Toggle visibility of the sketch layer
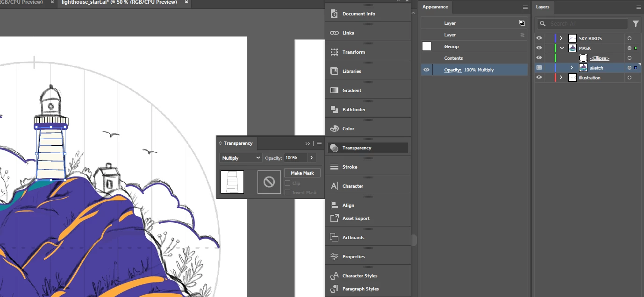 [539, 68]
